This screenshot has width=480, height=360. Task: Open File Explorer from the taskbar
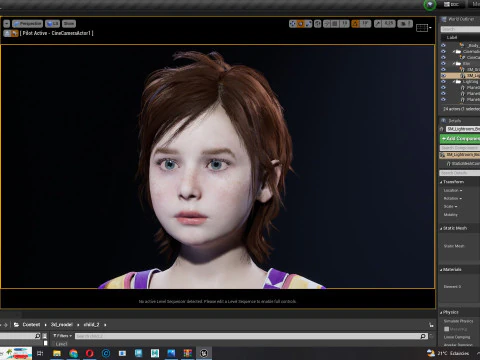pyautogui.click(x=57, y=353)
